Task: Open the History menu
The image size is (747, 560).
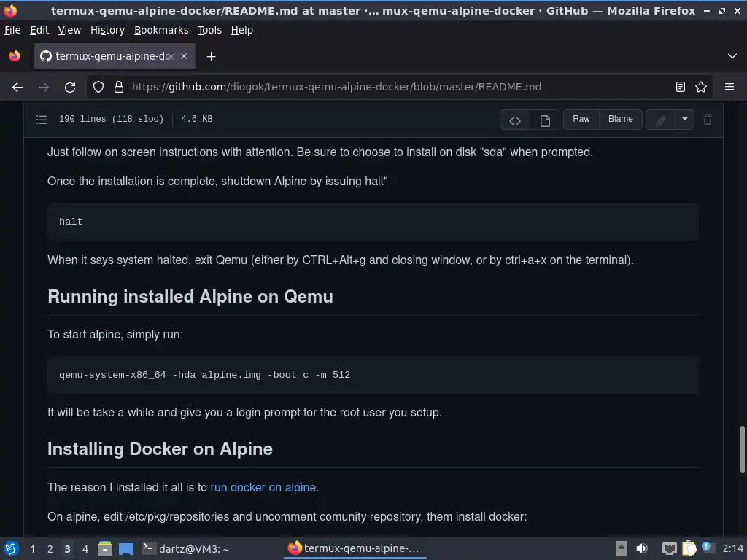Action: pos(108,30)
